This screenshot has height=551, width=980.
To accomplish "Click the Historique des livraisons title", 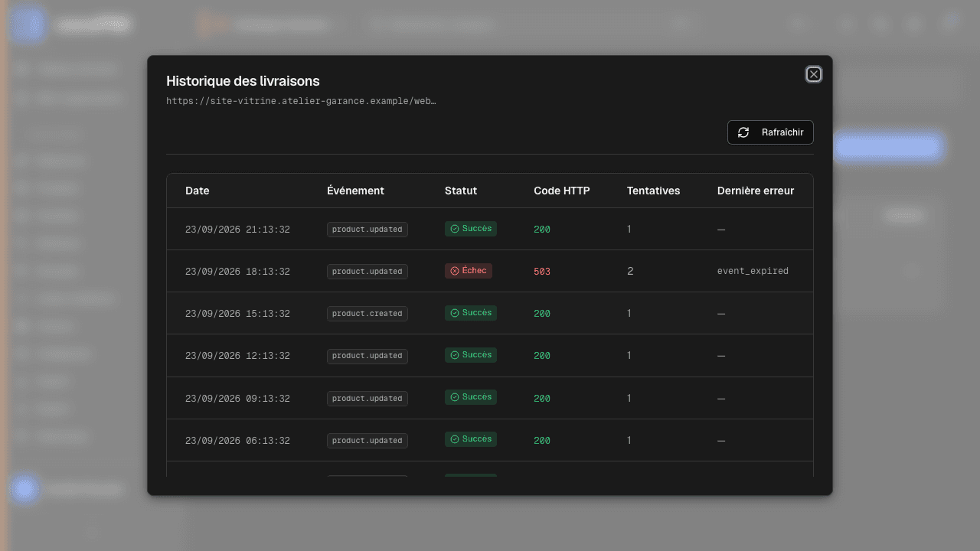I will tap(243, 80).
